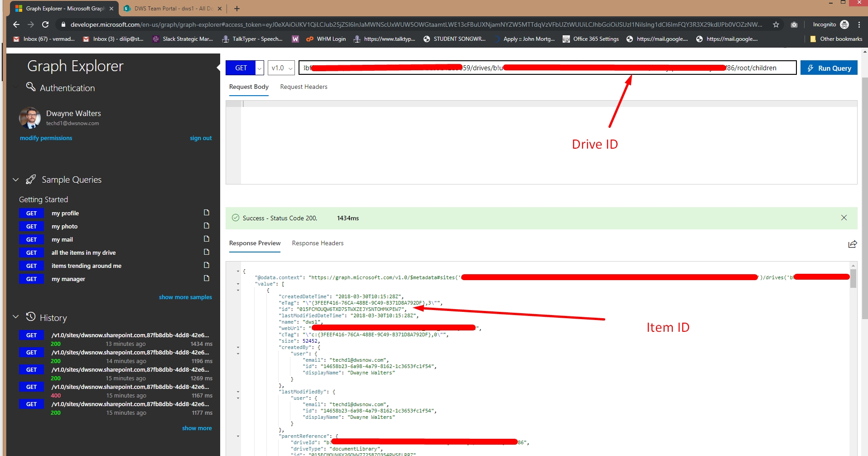Collapse the Sample Queries section
Viewport: 868px width, 456px height.
[16, 179]
